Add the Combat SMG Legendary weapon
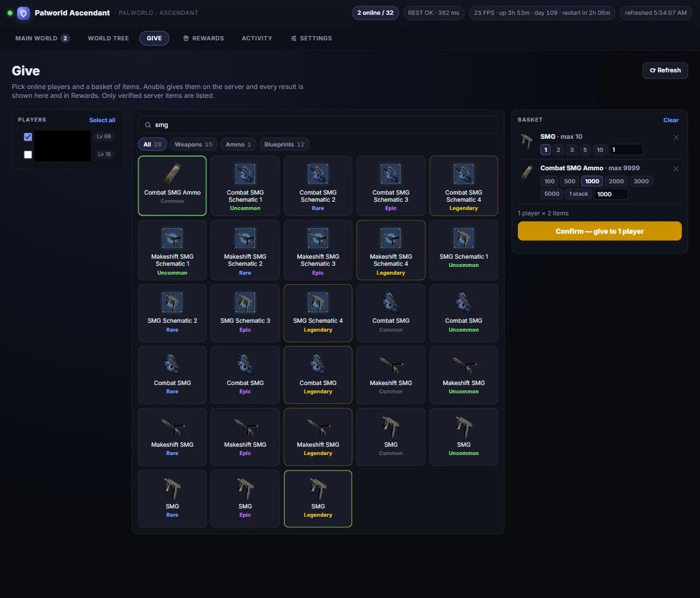The width and height of the screenshot is (700, 598). pyautogui.click(x=318, y=375)
